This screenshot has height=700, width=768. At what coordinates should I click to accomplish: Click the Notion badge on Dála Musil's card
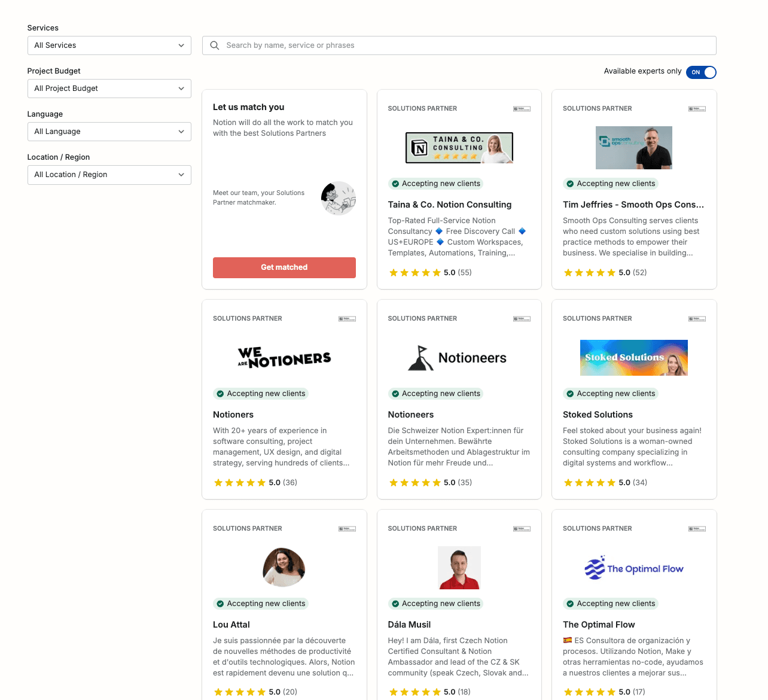(522, 528)
